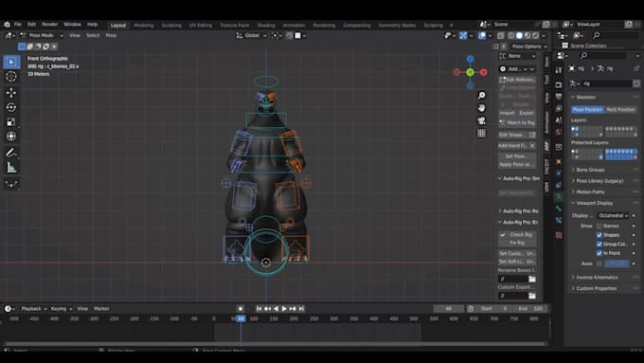Screen dimensions: 644x363
Task: Click the blue current frame marker
Action: [x=241, y=319]
